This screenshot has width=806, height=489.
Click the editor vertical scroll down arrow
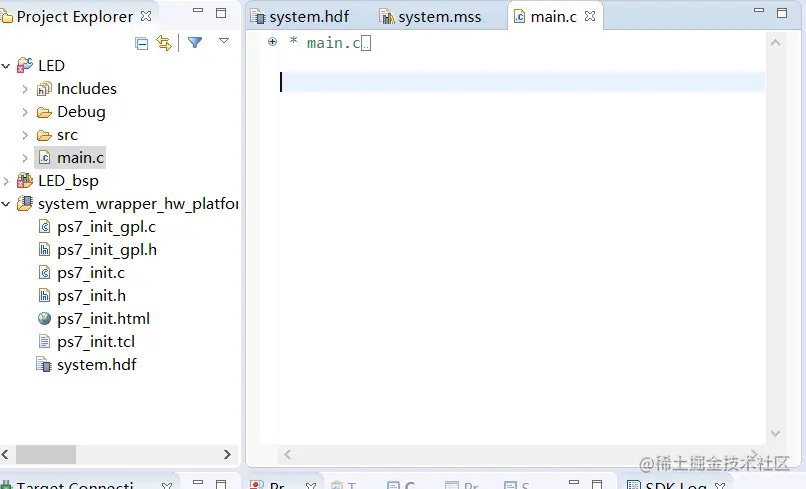[x=775, y=433]
